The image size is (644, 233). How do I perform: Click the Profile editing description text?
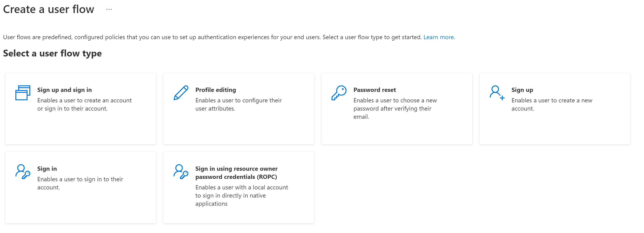tap(238, 104)
